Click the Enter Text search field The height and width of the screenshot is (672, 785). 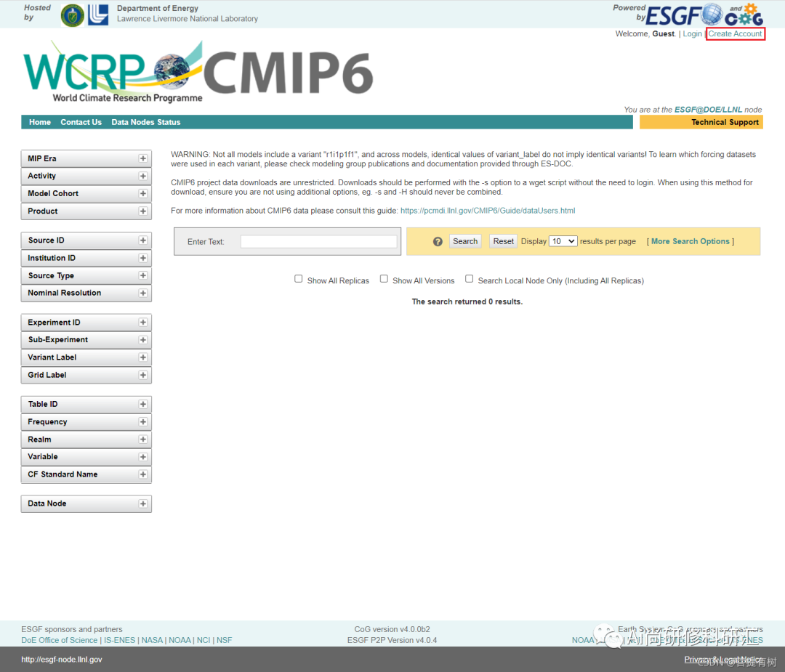[x=318, y=240]
